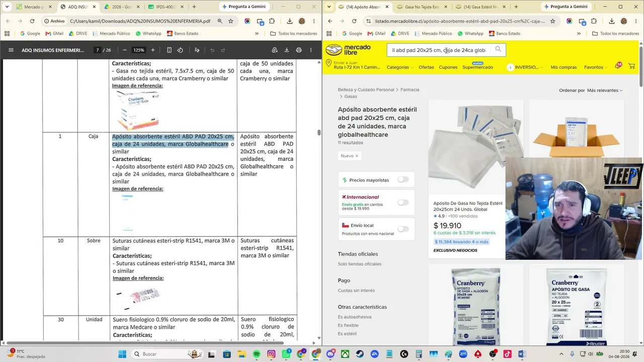Viewport: 644px width, 362px height.
Task: Launch Steam from the taskbar
Action: coord(360,354)
